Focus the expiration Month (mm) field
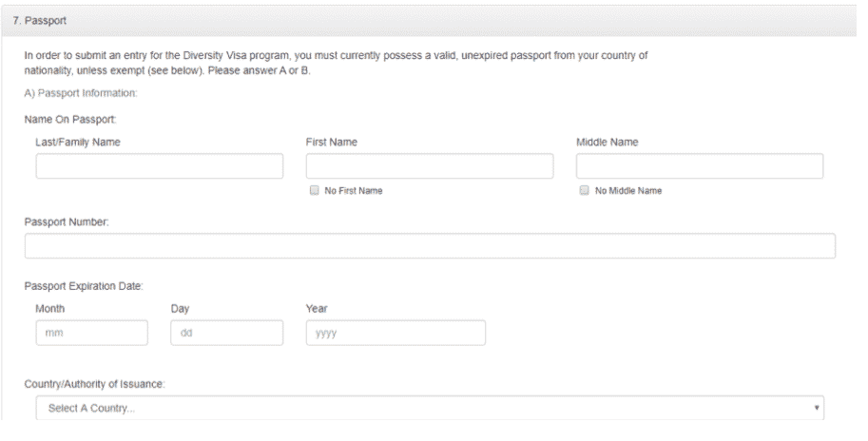 point(92,333)
